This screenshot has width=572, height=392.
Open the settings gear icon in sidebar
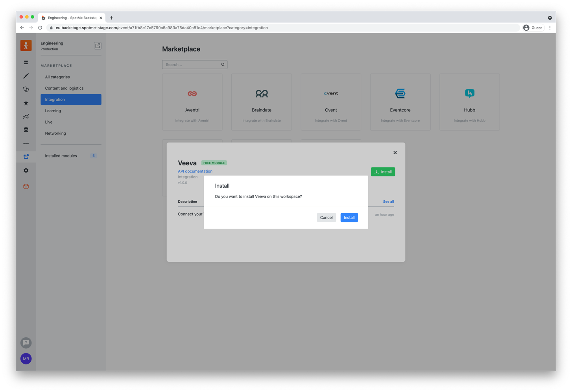(x=26, y=170)
